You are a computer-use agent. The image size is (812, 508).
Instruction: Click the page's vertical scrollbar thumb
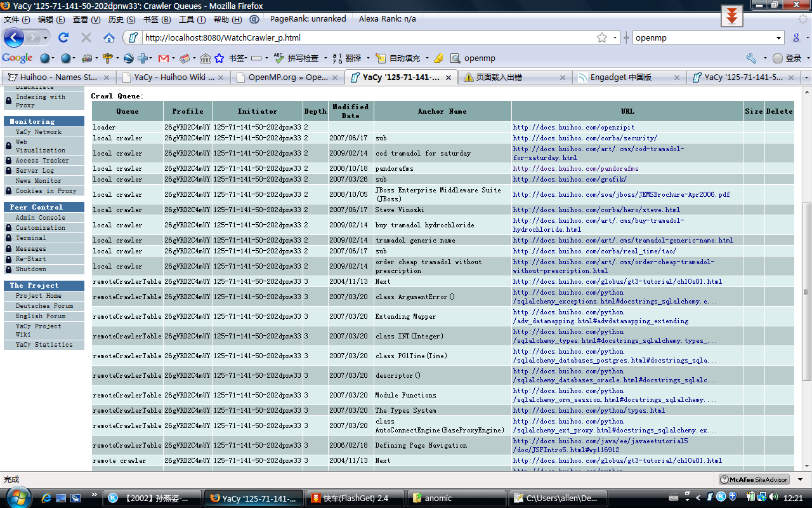(x=806, y=291)
